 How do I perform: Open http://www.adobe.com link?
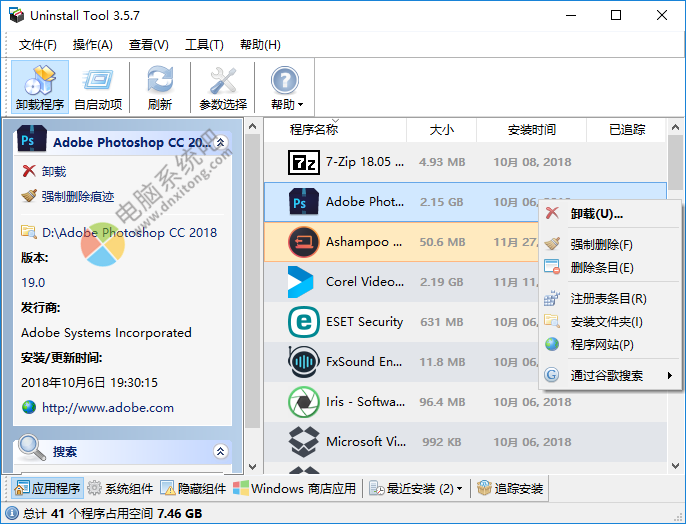coord(108,408)
